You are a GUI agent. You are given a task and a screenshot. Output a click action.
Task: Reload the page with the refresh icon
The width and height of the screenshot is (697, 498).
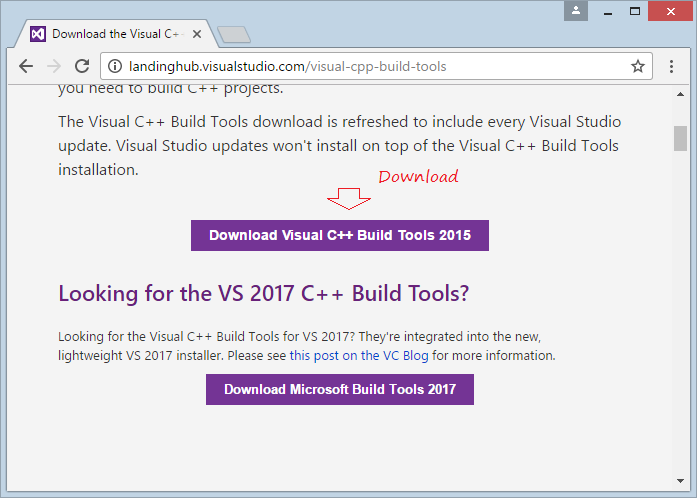(x=82, y=66)
